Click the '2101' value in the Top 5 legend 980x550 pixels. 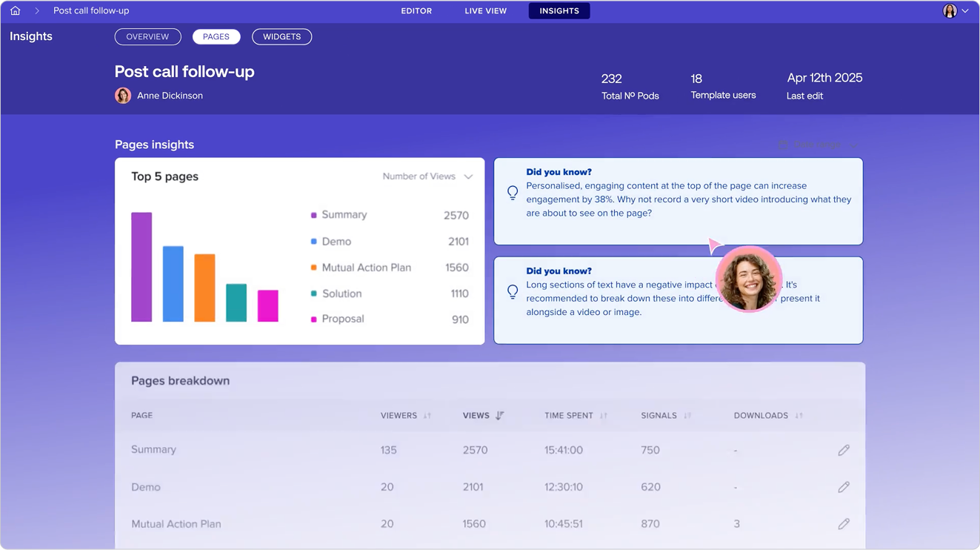pyautogui.click(x=459, y=242)
